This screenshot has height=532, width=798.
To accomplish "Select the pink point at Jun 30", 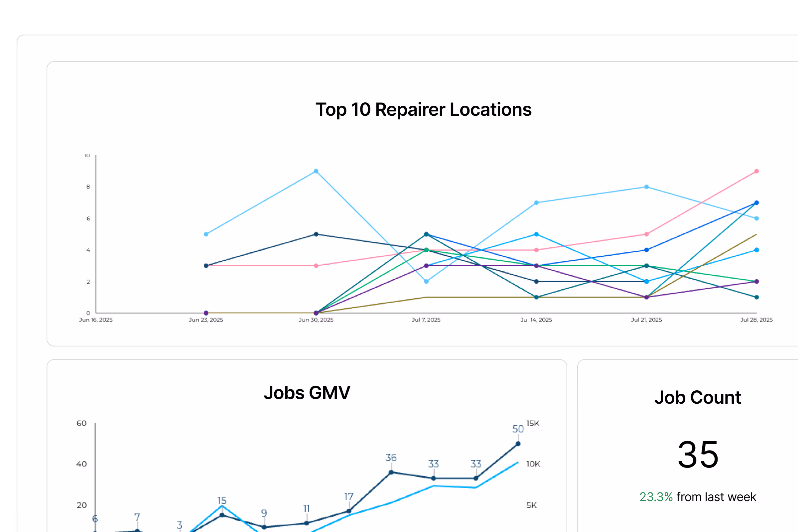I will tap(316, 266).
